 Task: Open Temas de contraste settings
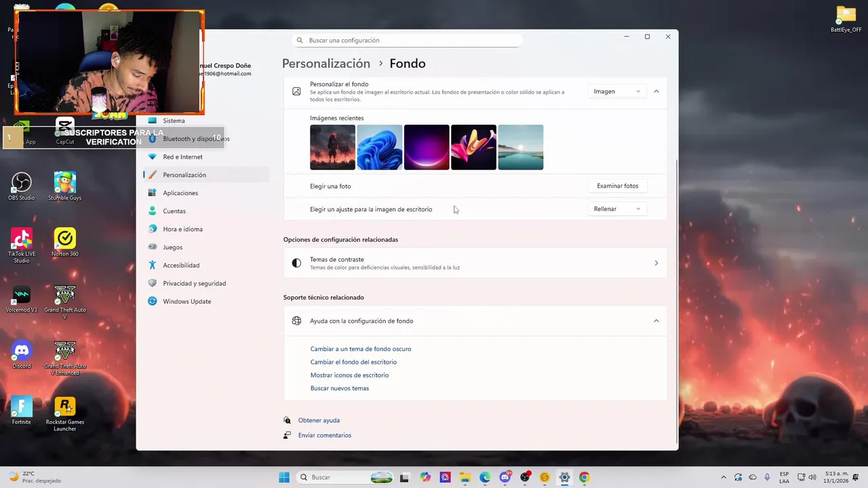click(475, 263)
